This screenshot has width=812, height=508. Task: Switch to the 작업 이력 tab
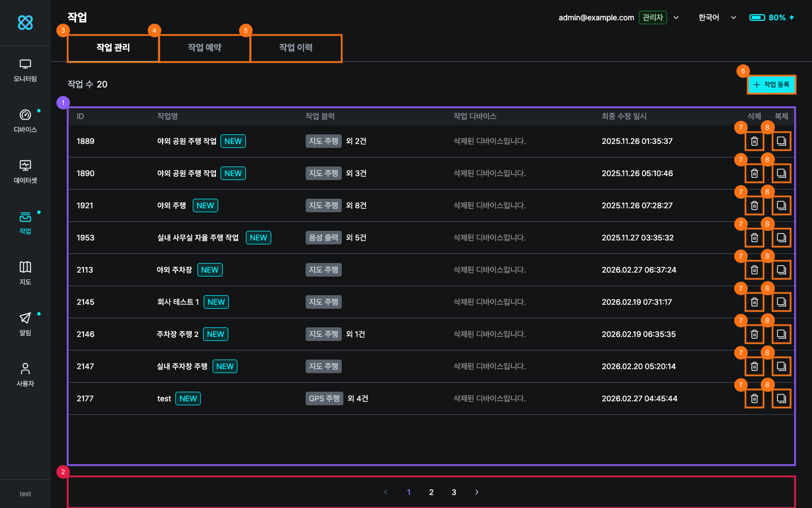[296, 48]
